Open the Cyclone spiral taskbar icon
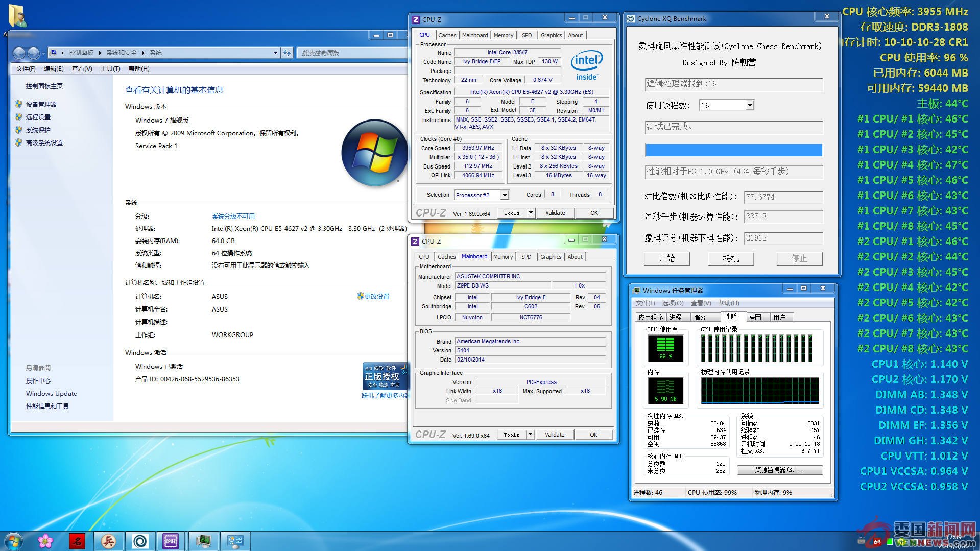Viewport: 980px width, 551px height. coord(140,541)
